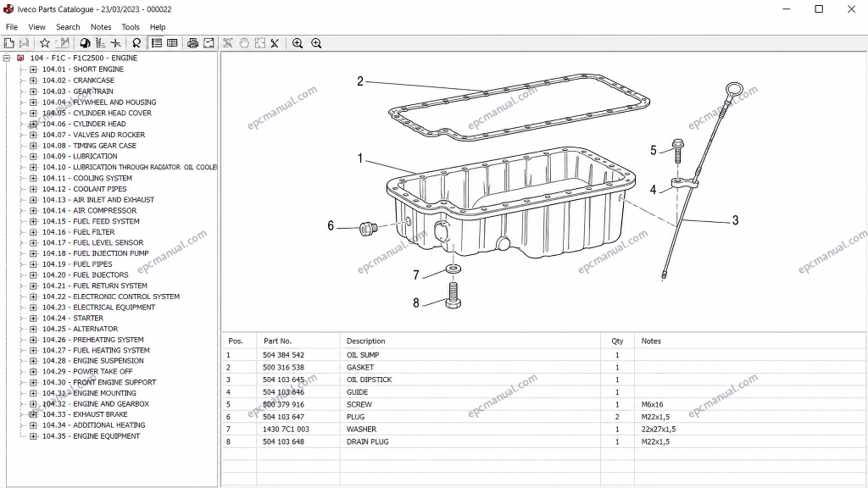Screen dimensions: 868x488
Task: Click callout number 6 beside the plug
Action: tap(331, 225)
